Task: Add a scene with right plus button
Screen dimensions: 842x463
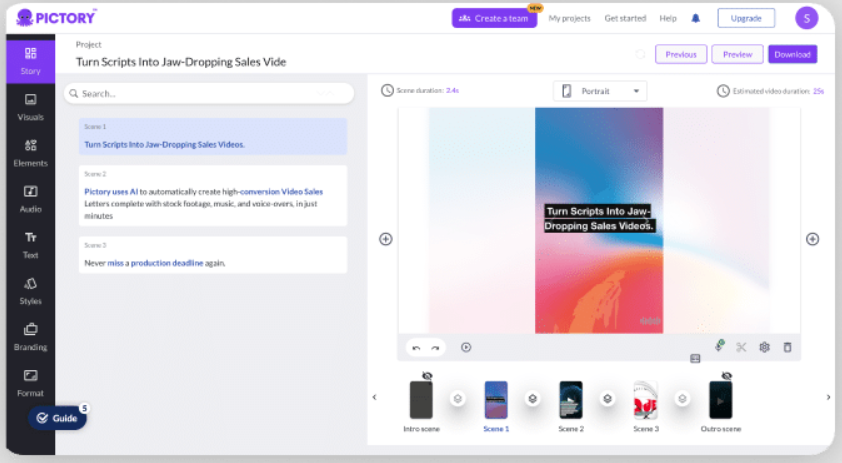Action: point(812,239)
